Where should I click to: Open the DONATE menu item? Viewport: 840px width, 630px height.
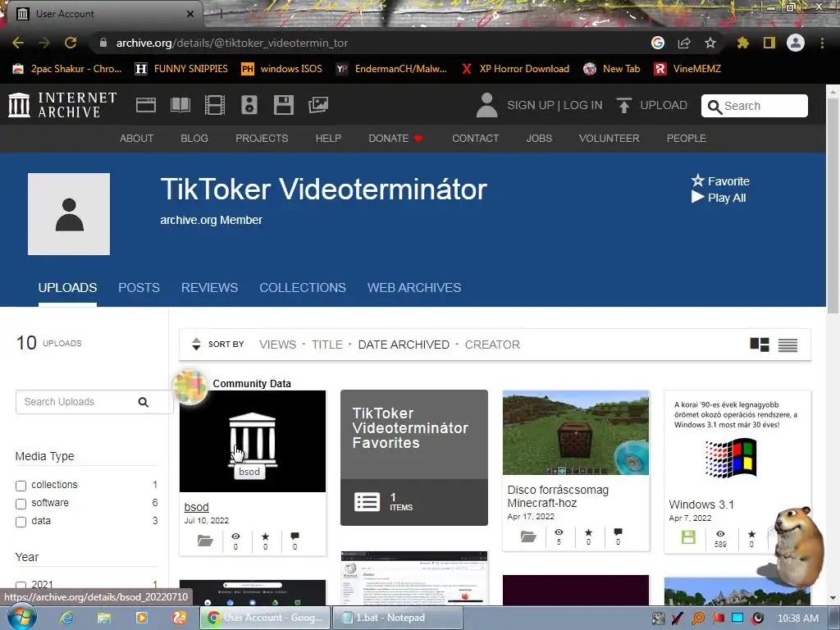[396, 138]
